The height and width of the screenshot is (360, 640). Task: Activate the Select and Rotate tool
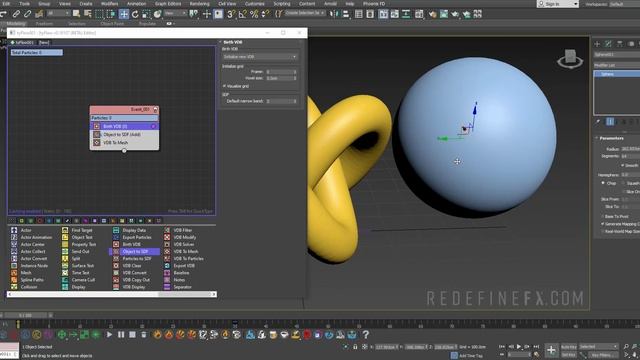[x=135, y=14]
